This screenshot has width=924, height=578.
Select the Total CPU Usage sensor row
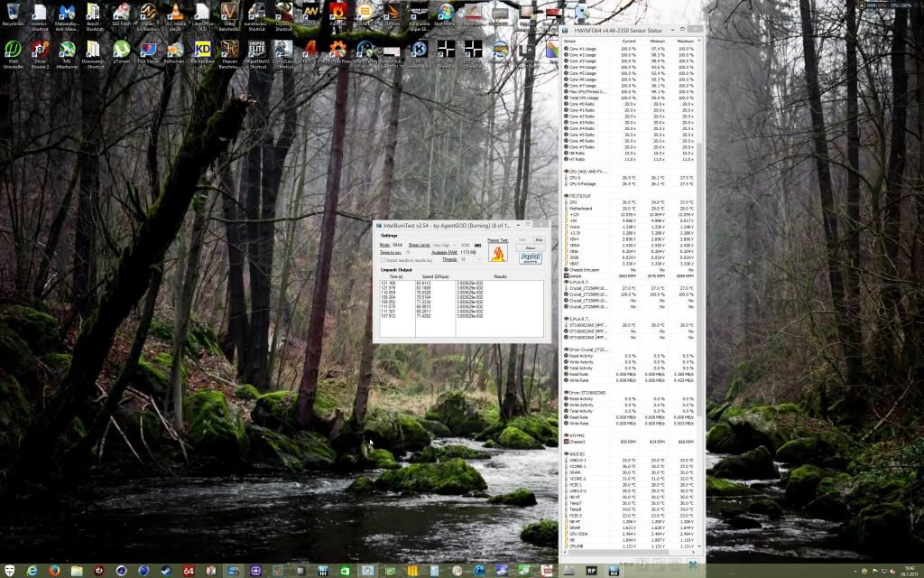587,98
